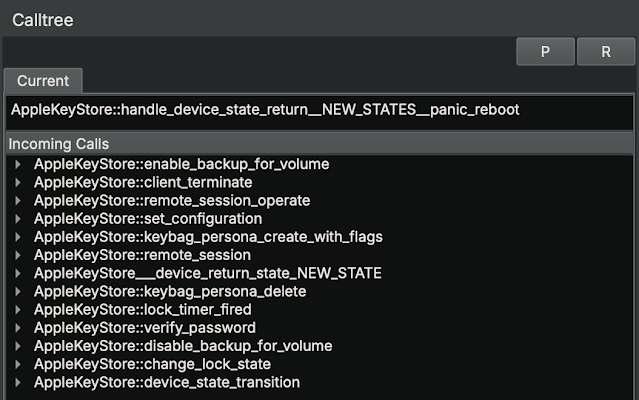
Task: Select the device_return_state_NEW_STATE entry
Action: 208,273
